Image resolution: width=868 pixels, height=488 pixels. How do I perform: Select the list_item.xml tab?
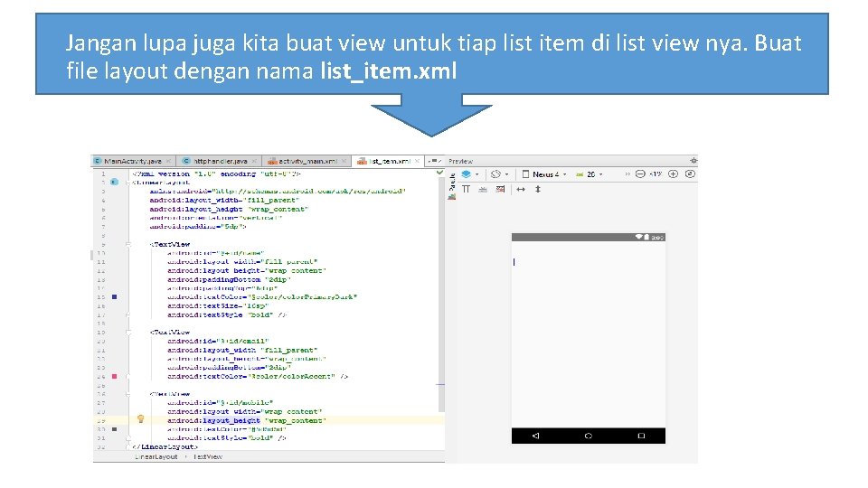tap(390, 161)
